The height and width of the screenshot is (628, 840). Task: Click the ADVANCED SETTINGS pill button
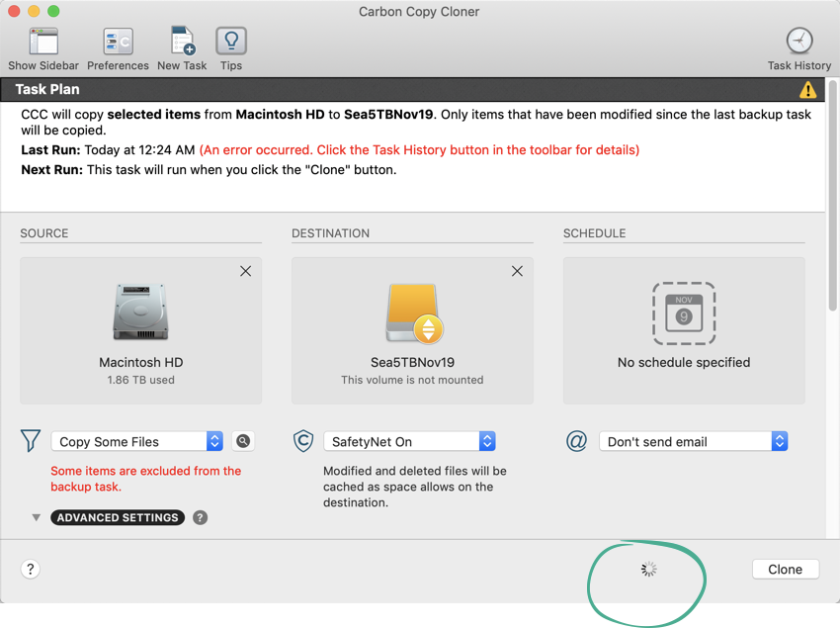tap(118, 517)
